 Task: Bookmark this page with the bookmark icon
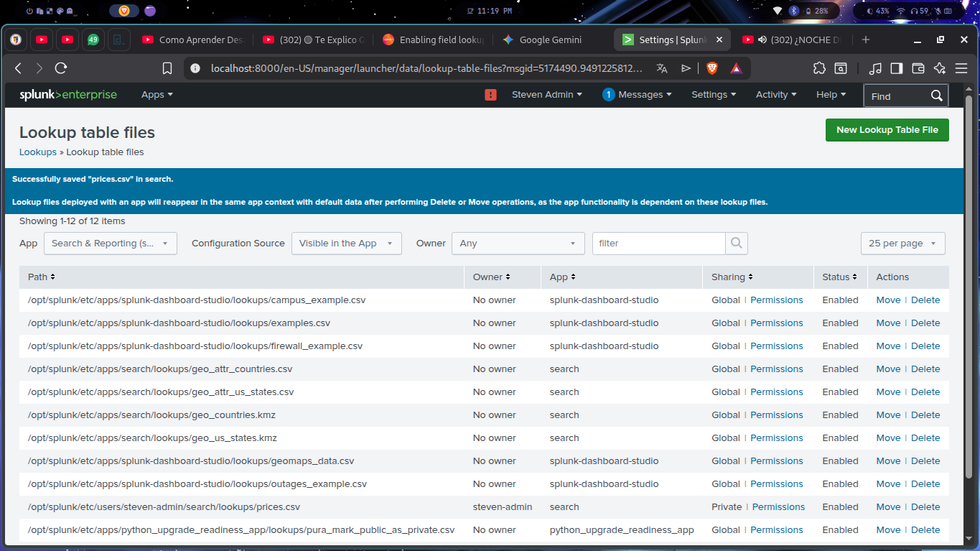click(167, 68)
